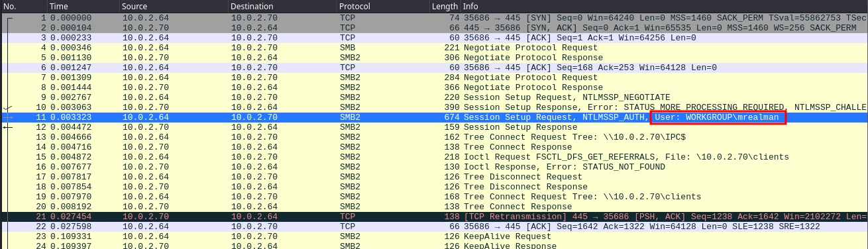868x249 pixels.
Task: Sort by the Length column header
Action: [445, 6]
